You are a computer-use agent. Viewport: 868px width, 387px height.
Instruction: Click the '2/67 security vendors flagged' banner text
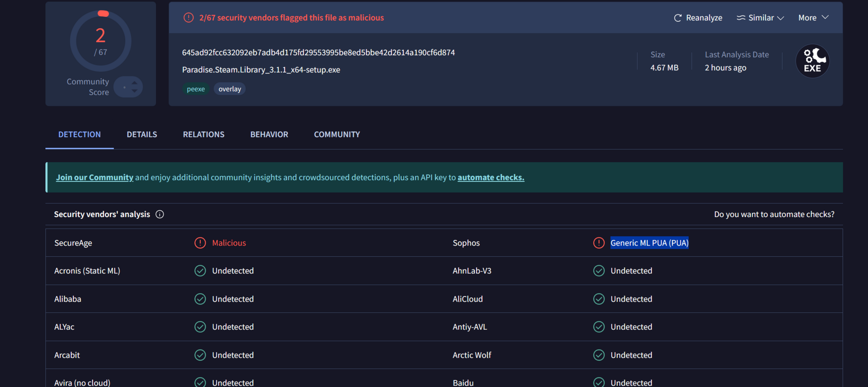click(x=292, y=18)
